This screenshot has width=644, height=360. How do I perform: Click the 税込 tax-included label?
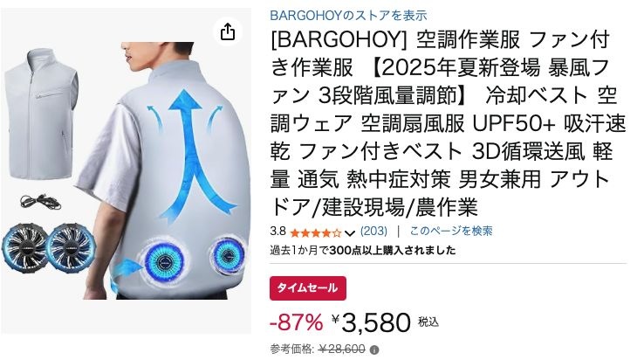click(x=428, y=322)
